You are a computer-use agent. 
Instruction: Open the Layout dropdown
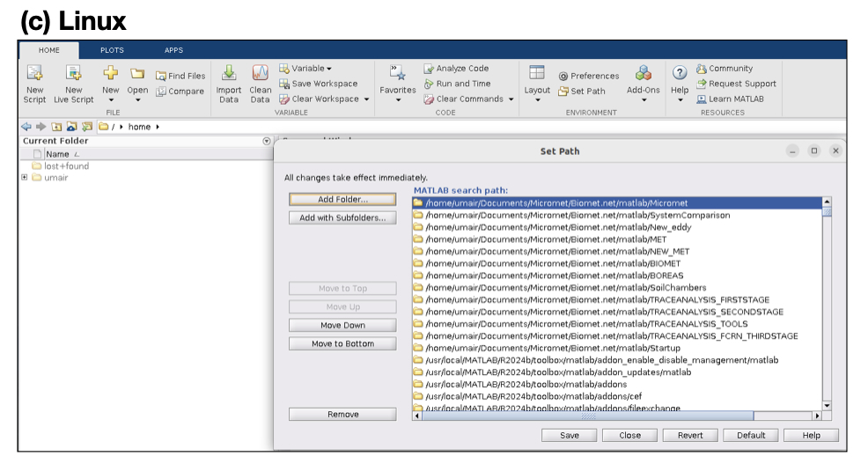pyautogui.click(x=537, y=84)
